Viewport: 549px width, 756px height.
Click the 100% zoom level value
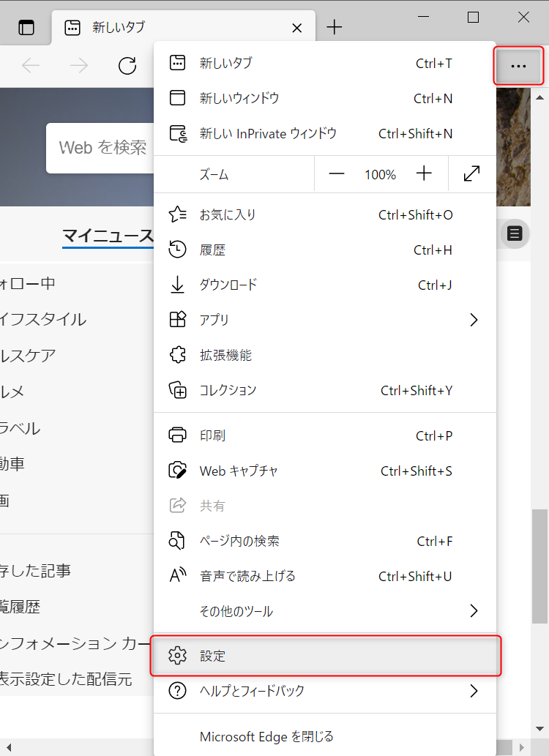click(x=380, y=174)
